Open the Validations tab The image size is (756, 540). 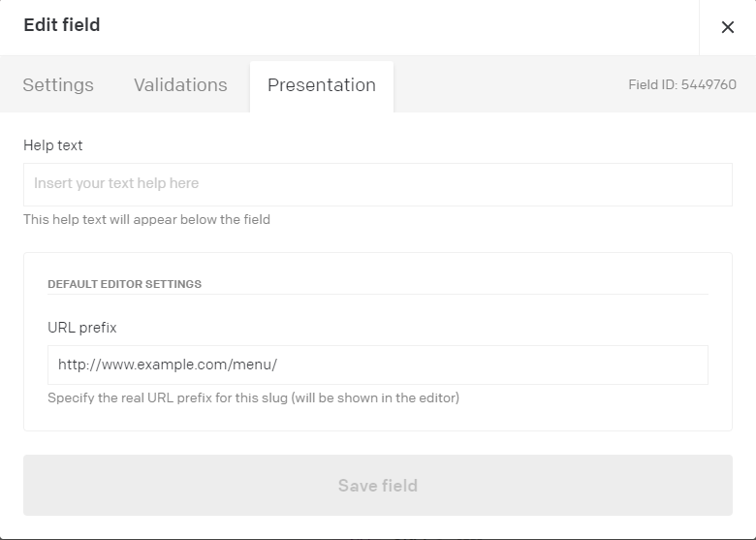click(180, 85)
